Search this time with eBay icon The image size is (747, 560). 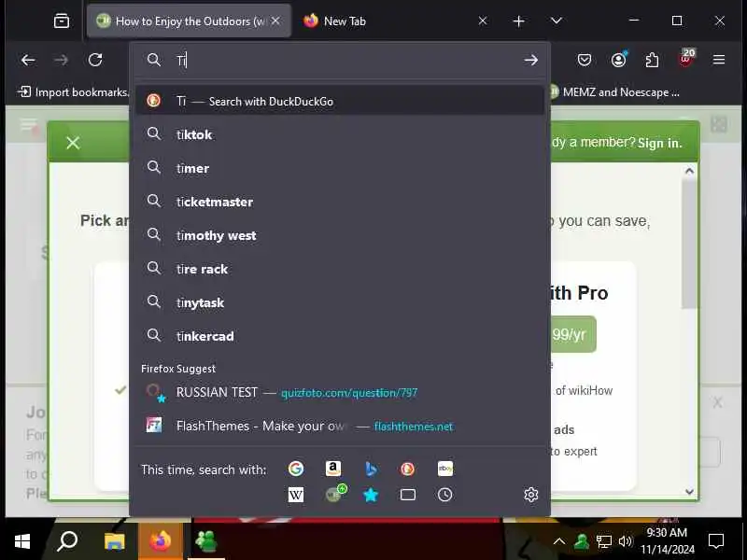(445, 469)
